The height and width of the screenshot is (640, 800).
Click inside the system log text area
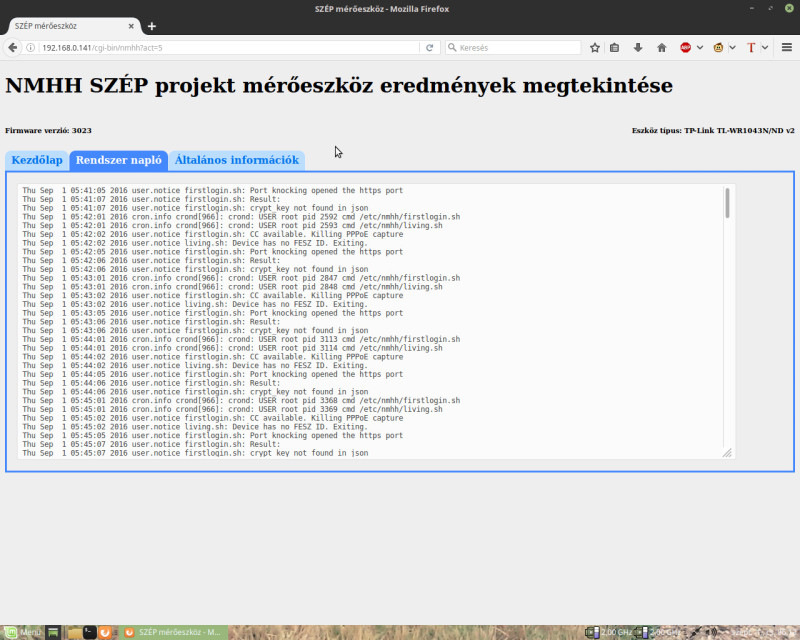(x=377, y=322)
